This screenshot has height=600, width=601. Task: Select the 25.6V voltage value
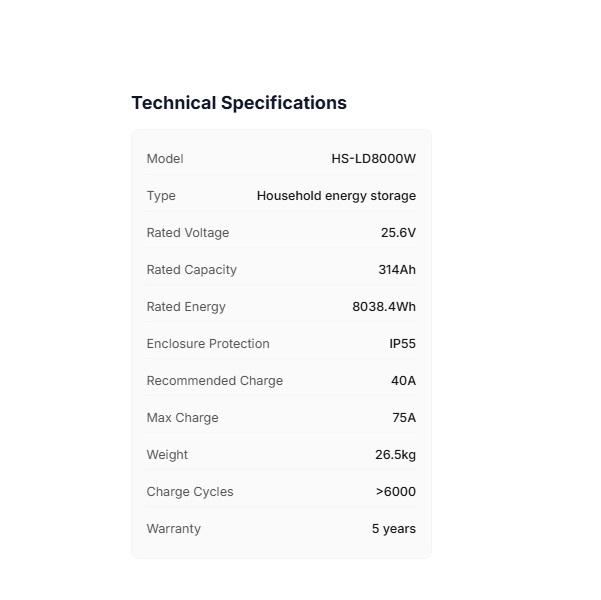click(398, 233)
